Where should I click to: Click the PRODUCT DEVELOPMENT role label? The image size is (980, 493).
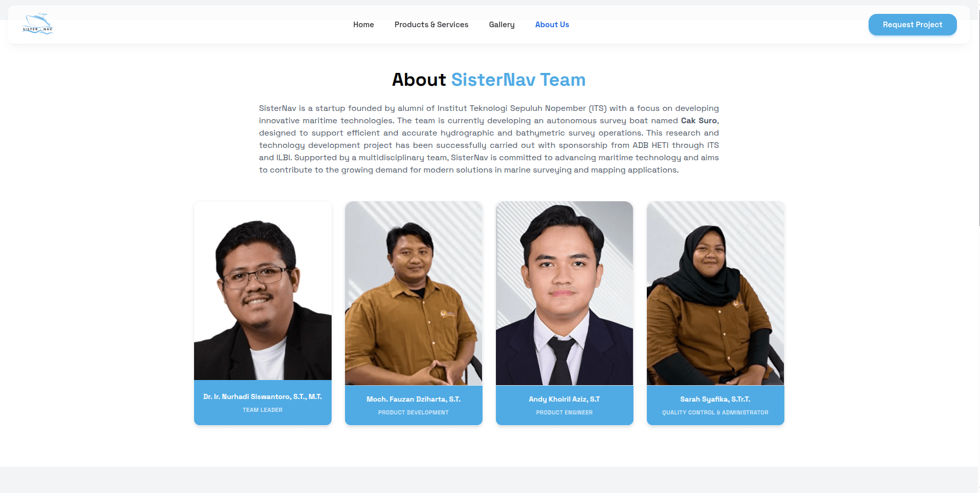point(414,412)
